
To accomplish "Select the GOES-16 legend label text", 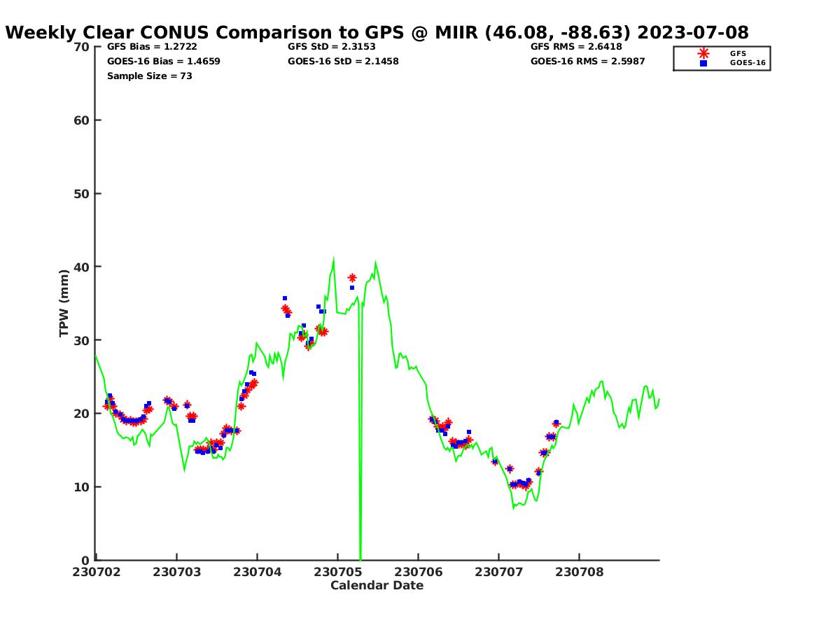I will point(746,63).
